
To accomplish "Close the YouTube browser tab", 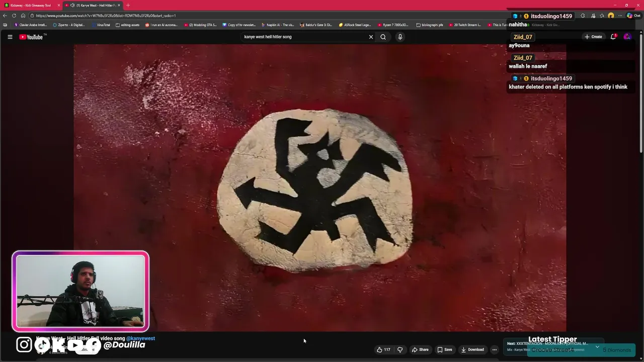I will (x=119, y=5).
